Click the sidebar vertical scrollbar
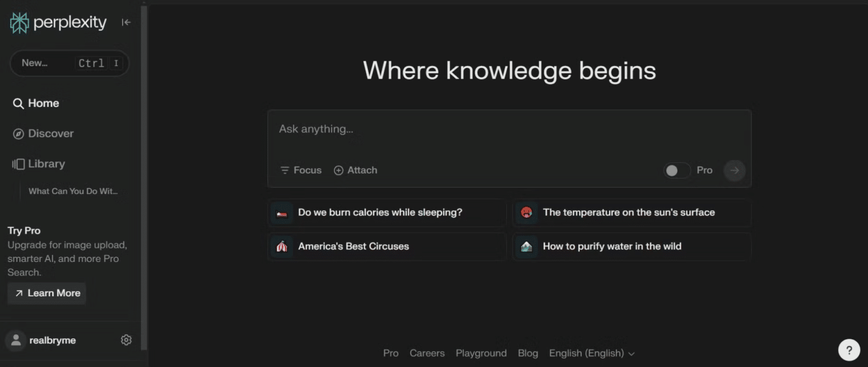868x367 pixels. (144, 178)
